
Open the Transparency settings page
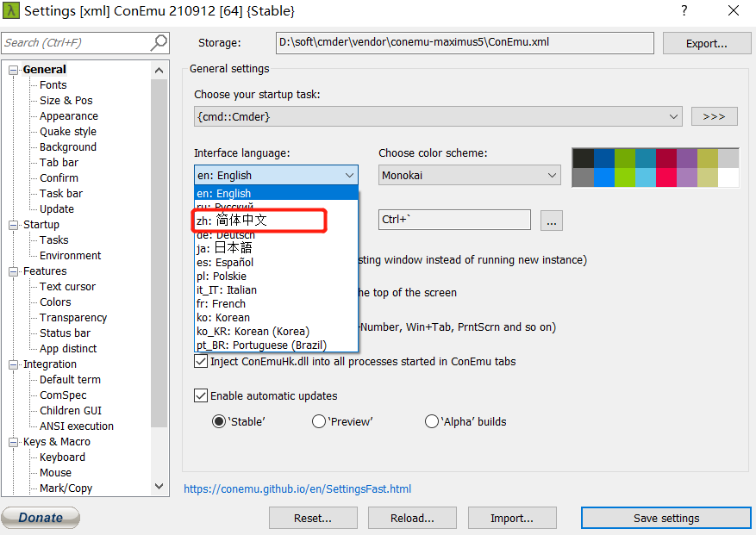(73, 318)
